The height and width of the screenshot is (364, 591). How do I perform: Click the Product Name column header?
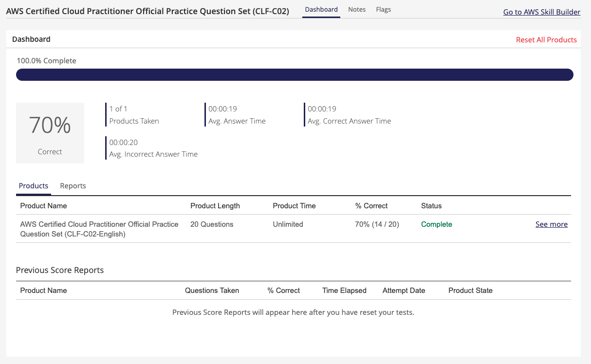click(x=43, y=206)
